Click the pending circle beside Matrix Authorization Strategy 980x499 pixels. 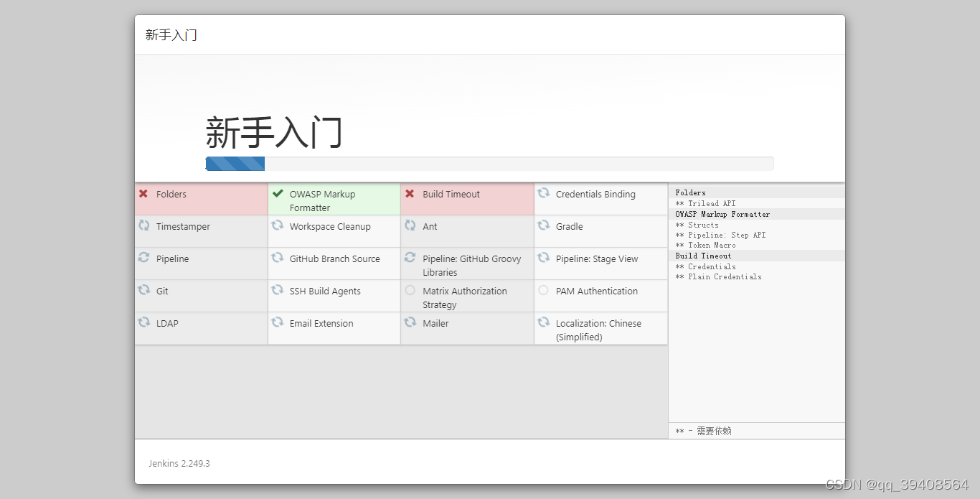pyautogui.click(x=410, y=290)
